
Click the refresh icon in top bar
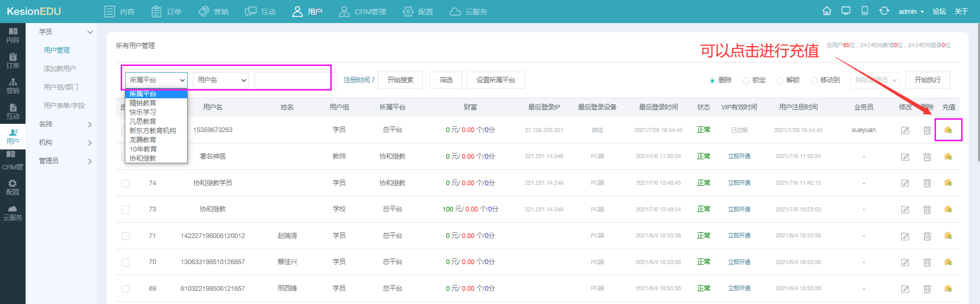click(884, 11)
